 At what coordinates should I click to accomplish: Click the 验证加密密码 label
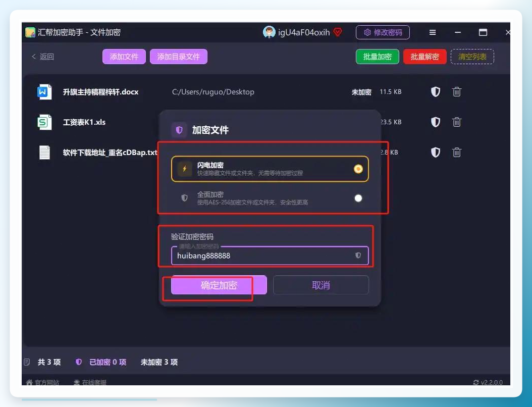pyautogui.click(x=192, y=236)
